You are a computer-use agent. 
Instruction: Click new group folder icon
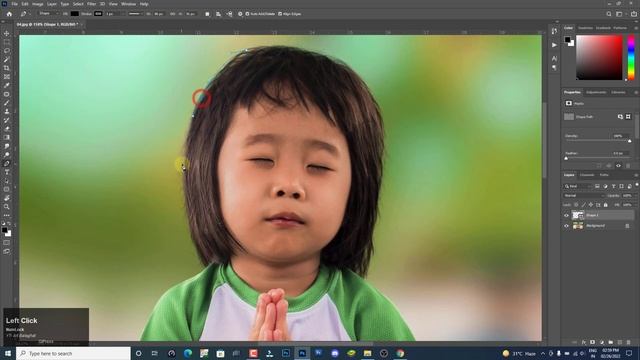pos(611,342)
